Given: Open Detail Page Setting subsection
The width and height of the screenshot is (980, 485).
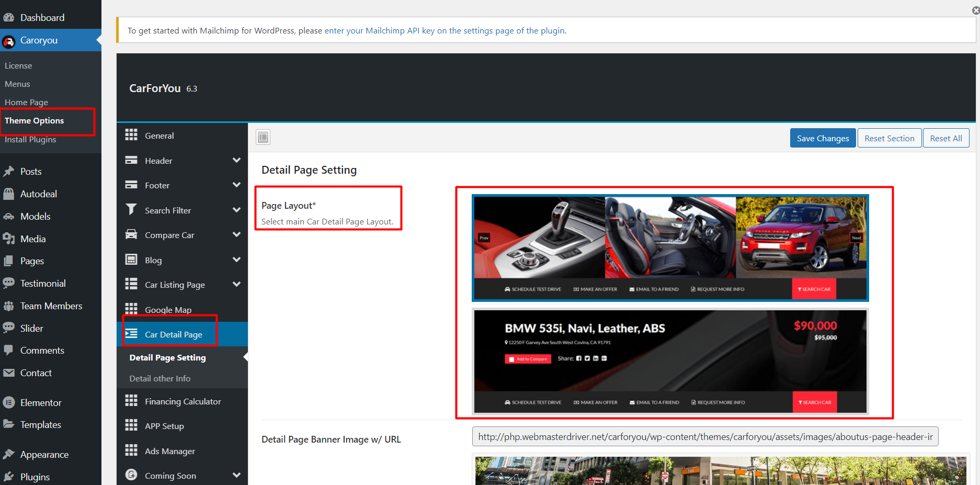Looking at the screenshot, I should (x=167, y=357).
